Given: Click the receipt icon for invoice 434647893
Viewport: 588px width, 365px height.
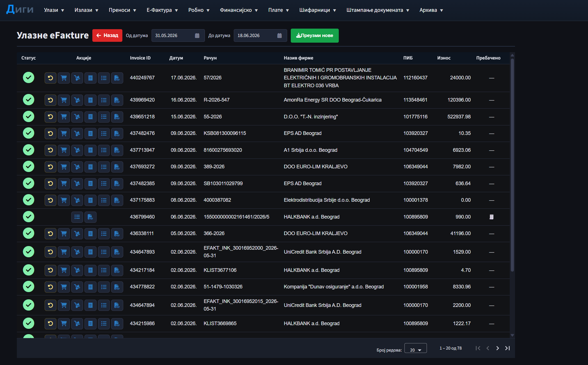Looking at the screenshot, I should pyautogui.click(x=90, y=252).
